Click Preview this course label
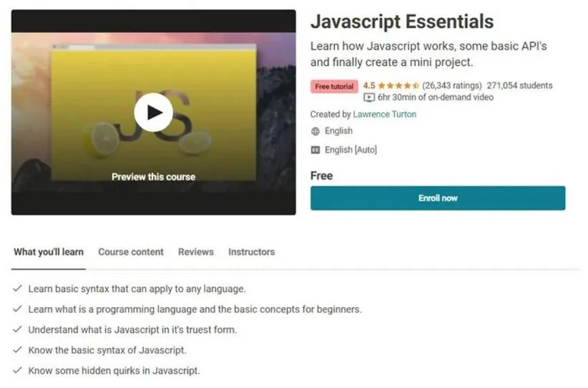The width and height of the screenshot is (588, 388). [x=153, y=177]
